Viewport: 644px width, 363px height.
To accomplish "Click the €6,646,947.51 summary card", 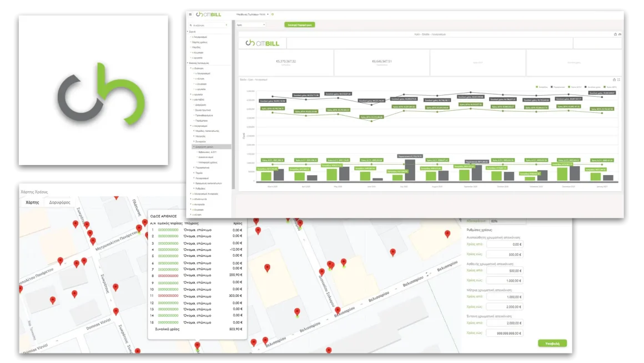I will coord(381,62).
